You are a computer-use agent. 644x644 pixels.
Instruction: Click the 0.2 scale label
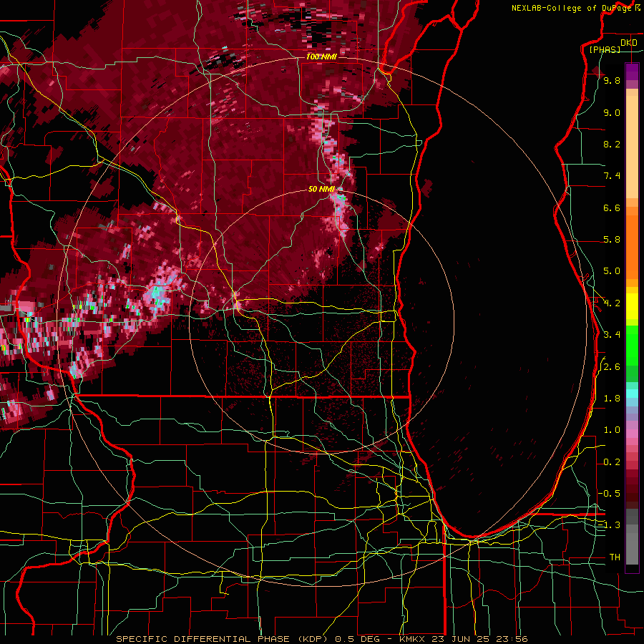(x=612, y=462)
